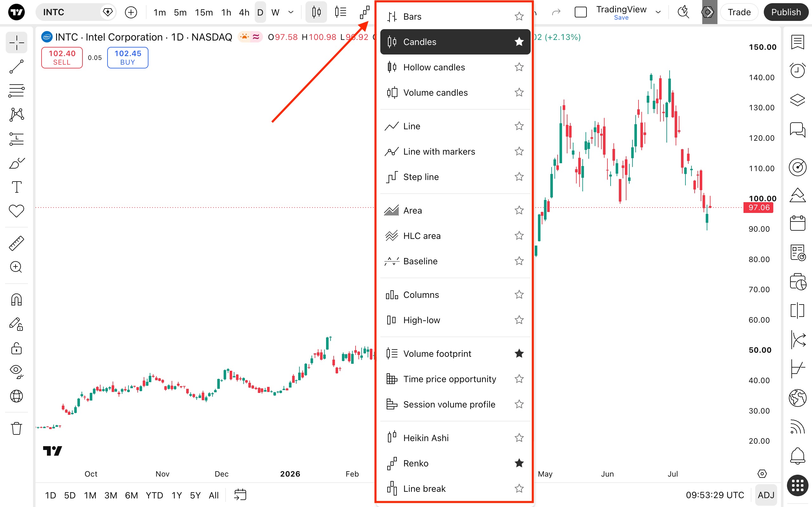Select the text annotation tool
This screenshot has height=507, width=812.
pyautogui.click(x=16, y=187)
